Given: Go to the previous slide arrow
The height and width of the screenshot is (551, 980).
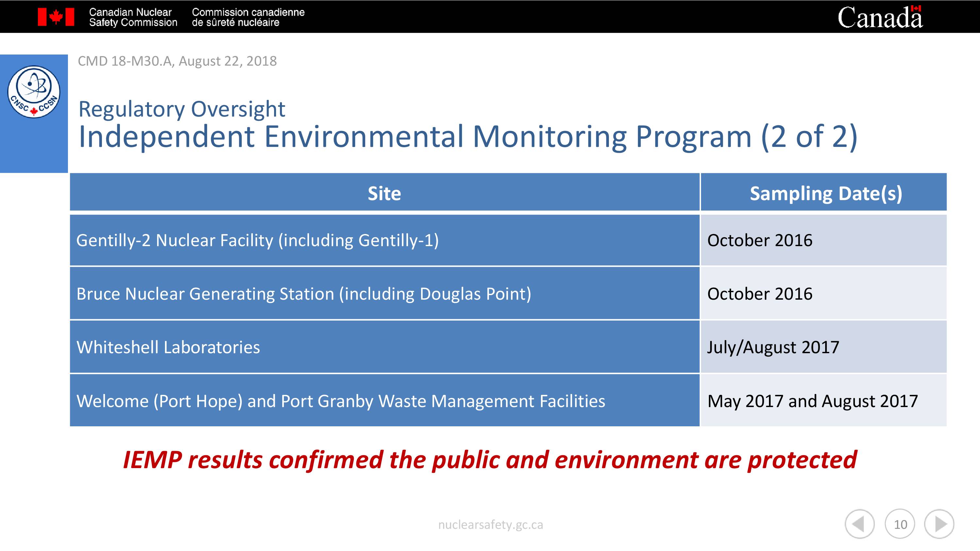Looking at the screenshot, I should tap(859, 524).
